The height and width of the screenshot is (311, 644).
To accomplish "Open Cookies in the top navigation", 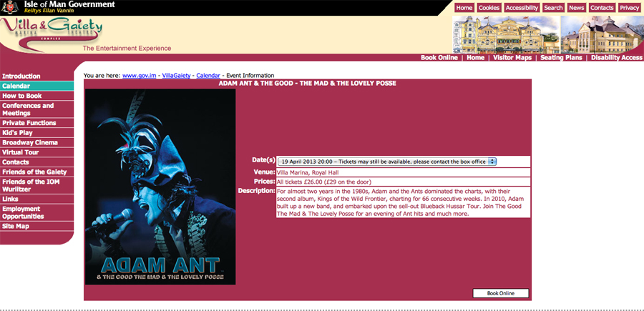I will coord(489,8).
